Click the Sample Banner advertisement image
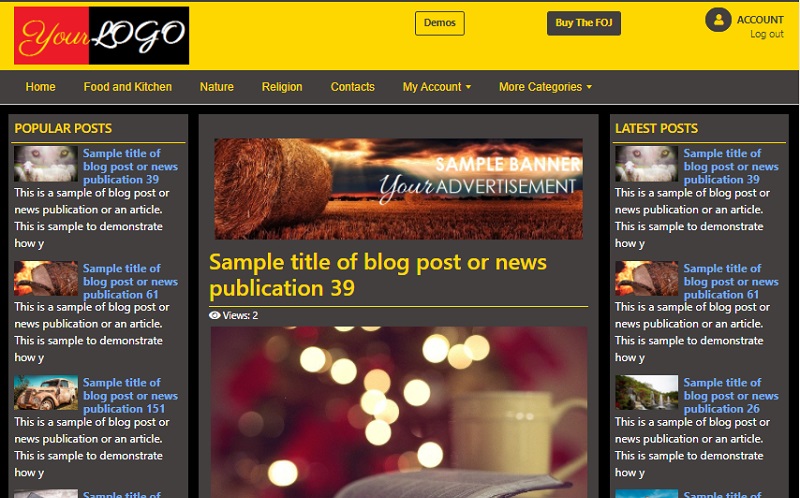Screen dimensions: 800x498 398,189
